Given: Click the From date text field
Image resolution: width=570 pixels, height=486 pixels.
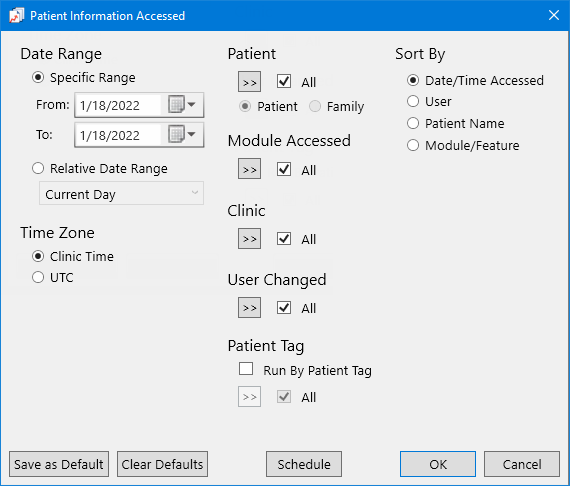Looking at the screenshot, I should coord(119,105).
